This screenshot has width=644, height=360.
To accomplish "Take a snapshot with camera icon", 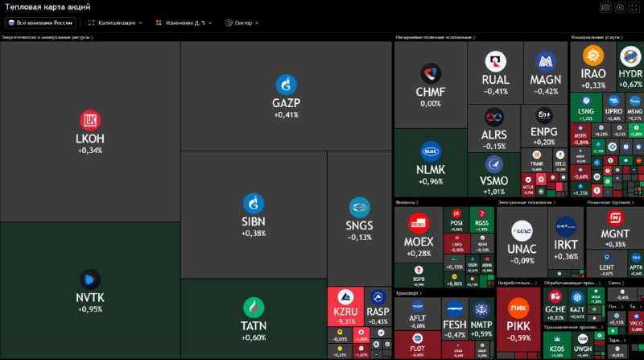I will tap(606, 7).
